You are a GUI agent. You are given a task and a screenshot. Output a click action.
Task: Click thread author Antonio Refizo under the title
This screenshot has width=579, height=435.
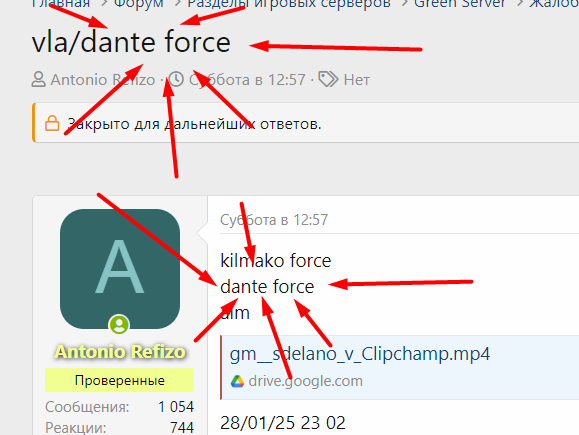pyautogui.click(x=103, y=80)
